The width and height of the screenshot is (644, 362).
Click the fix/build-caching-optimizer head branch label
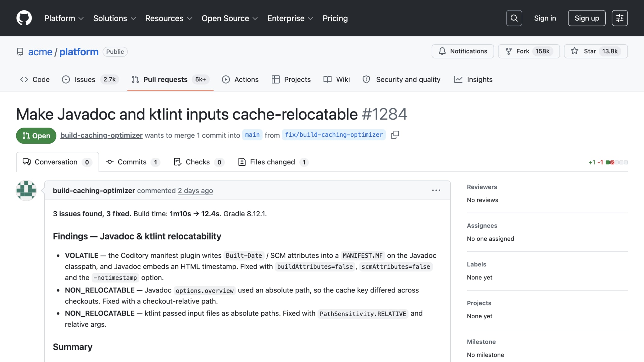[334, 135]
